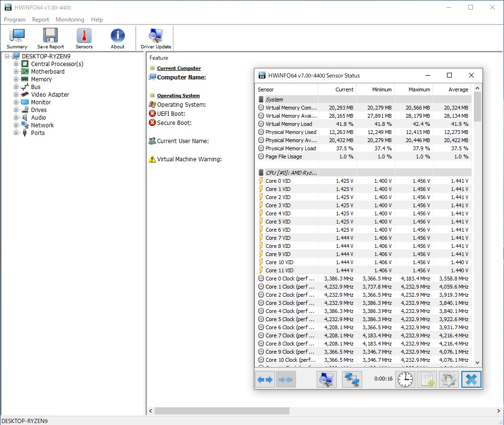The image size is (504, 425).
Task: Click the Operating System heading link
Action: click(x=178, y=95)
